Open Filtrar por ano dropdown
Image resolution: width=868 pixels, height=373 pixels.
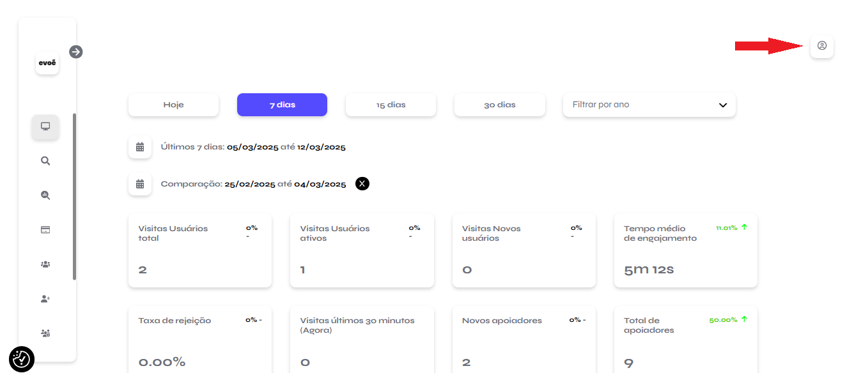[x=649, y=105]
